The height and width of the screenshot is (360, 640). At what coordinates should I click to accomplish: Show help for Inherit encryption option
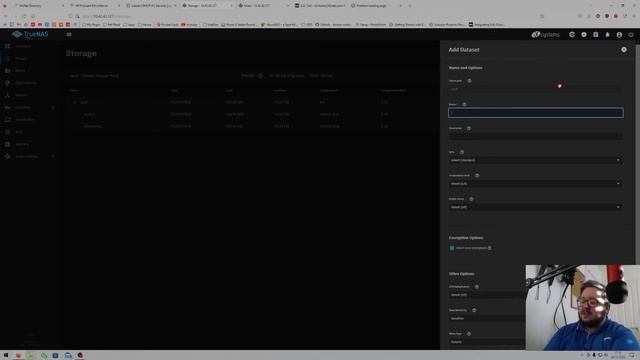tap(489, 248)
